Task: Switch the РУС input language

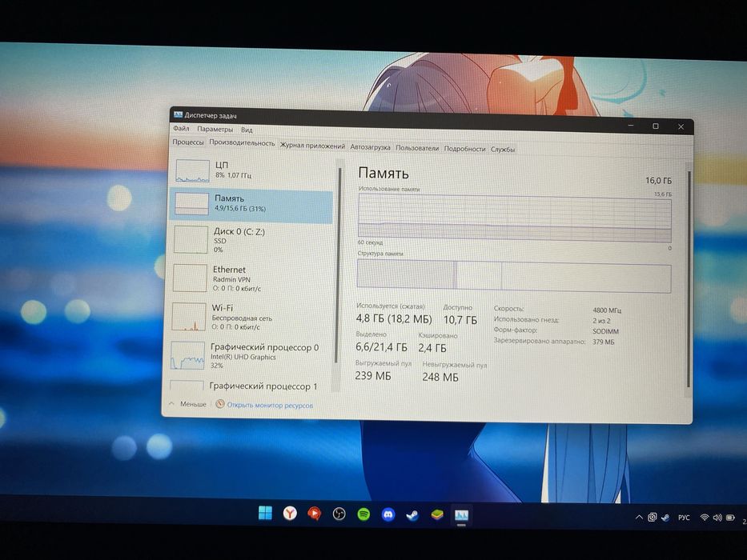Action: (x=684, y=518)
